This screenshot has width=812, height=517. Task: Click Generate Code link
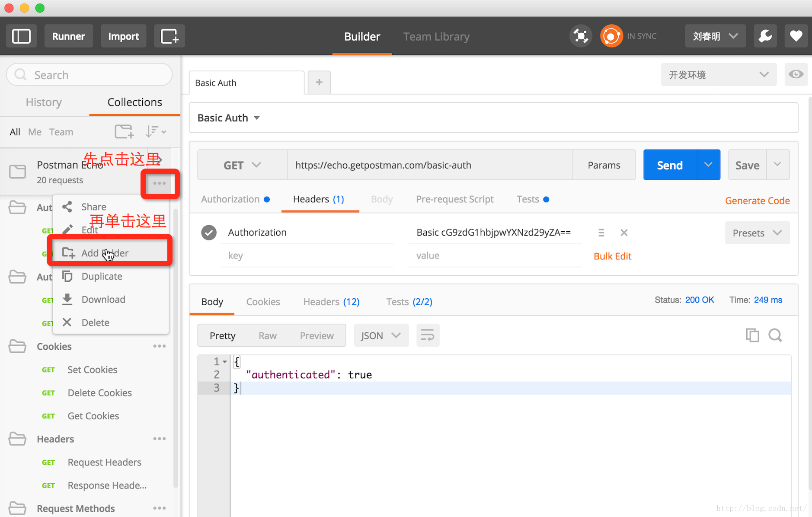[757, 201]
